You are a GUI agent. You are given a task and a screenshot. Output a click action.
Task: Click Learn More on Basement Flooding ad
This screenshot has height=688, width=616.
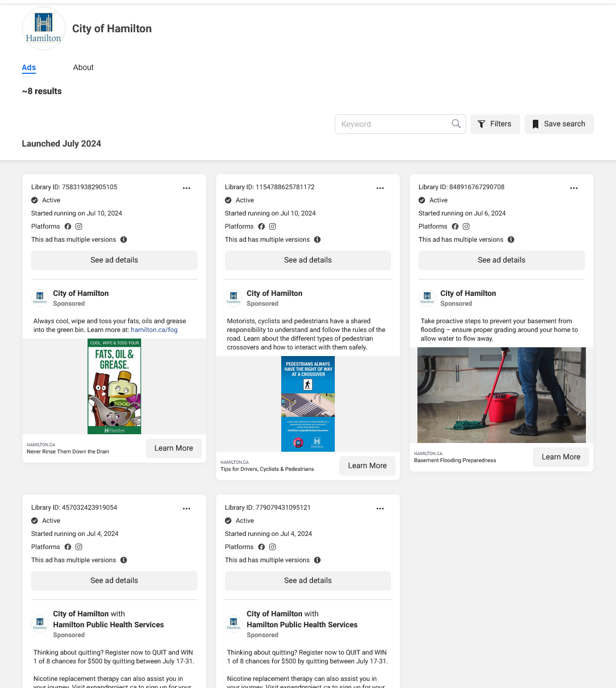(x=561, y=457)
